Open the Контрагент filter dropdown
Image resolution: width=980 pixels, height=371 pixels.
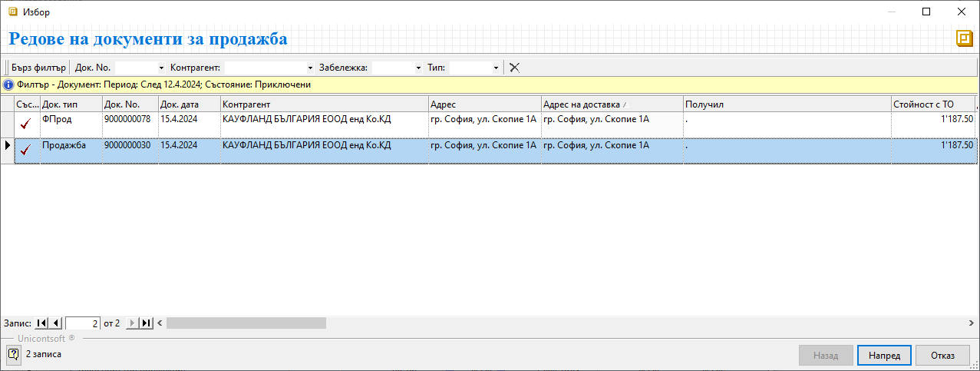(310, 68)
